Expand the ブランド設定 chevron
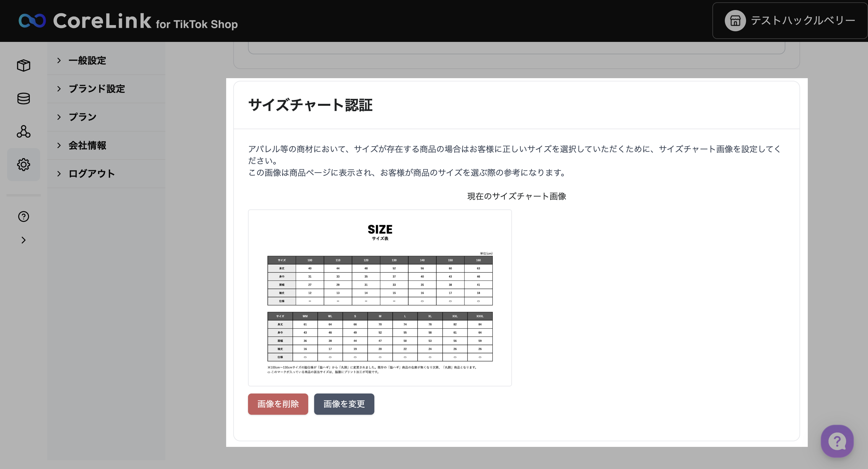Image resolution: width=868 pixels, height=469 pixels. click(59, 89)
